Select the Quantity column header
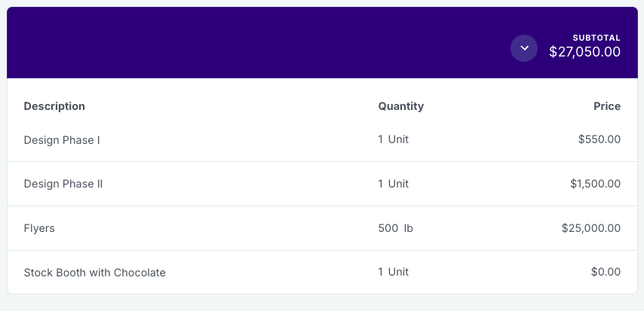The width and height of the screenshot is (644, 311). 401,106
